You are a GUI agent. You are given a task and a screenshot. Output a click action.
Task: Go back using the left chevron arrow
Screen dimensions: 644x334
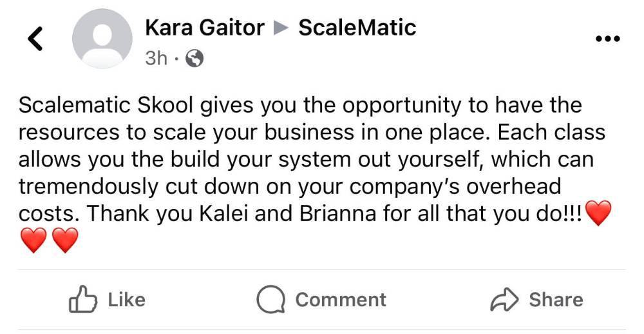[35, 39]
